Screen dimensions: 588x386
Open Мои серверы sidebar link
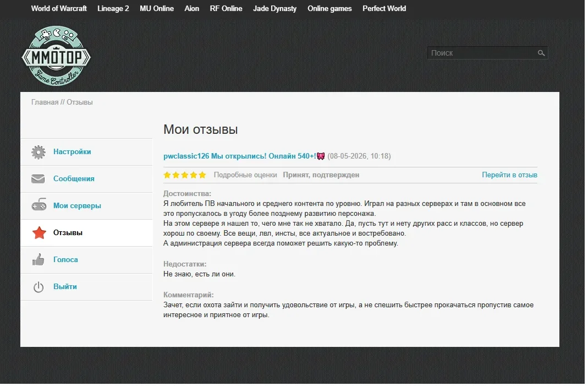[78, 206]
